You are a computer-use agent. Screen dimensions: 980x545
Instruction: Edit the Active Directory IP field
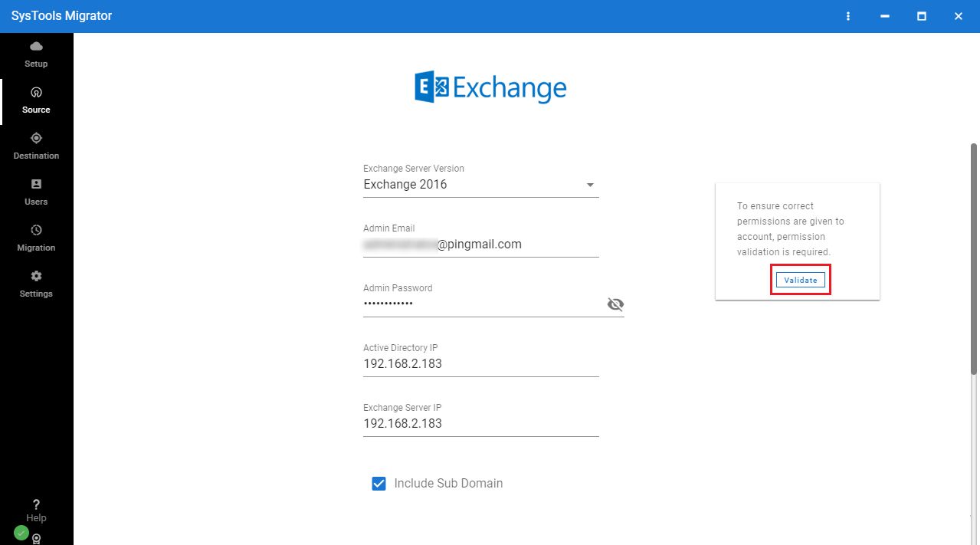(481, 364)
